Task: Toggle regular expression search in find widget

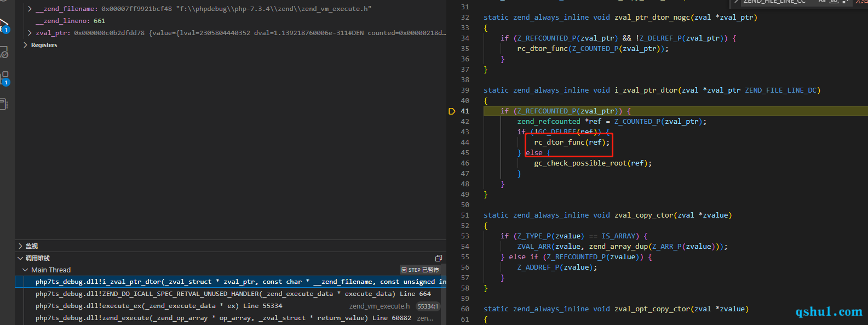Action: (846, 2)
